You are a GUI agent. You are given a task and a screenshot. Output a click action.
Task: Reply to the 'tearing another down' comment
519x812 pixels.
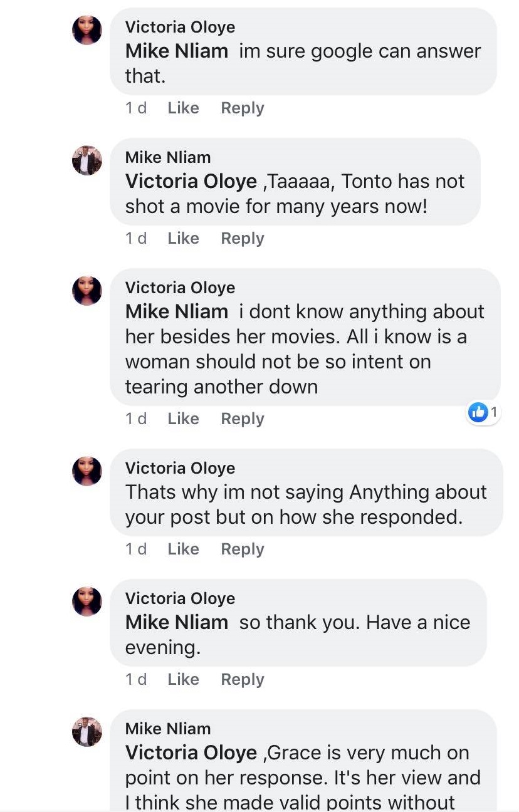click(243, 419)
